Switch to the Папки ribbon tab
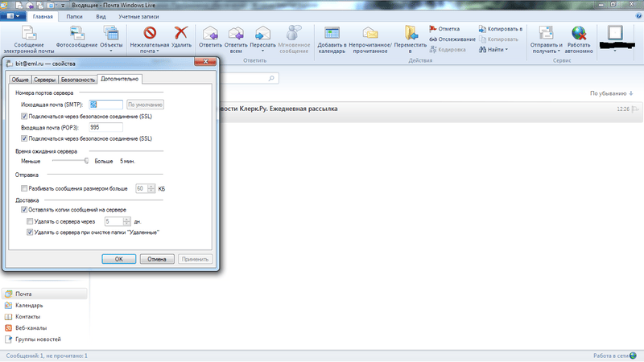Image resolution: width=644 pixels, height=362 pixels. 74,16
